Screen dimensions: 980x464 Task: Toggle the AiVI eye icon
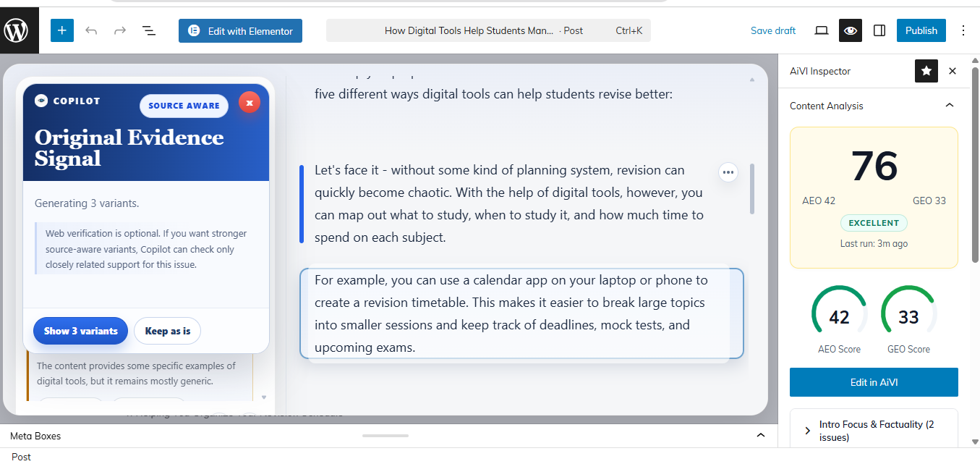[x=851, y=30]
